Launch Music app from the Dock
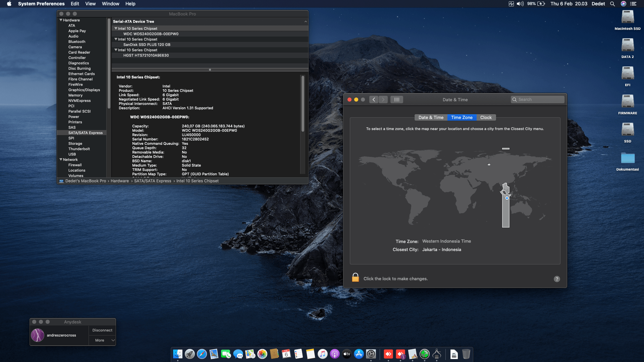 click(x=323, y=354)
